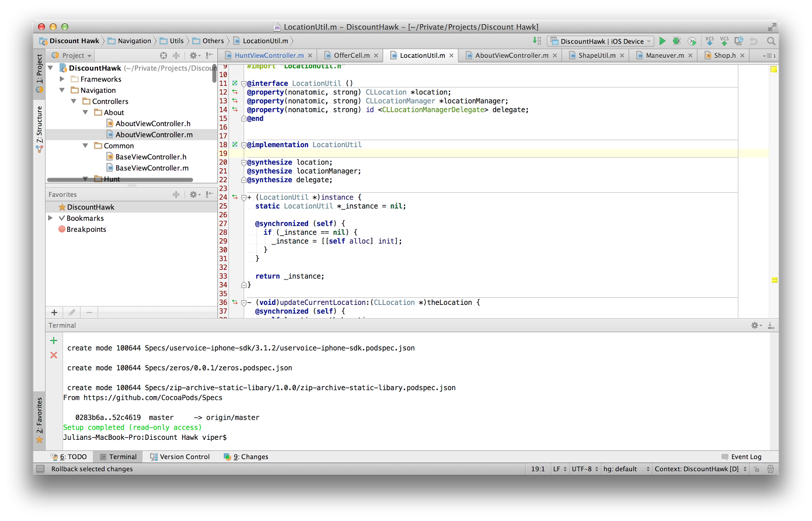
Task: Collapse the Navigation folder
Action: tap(62, 90)
